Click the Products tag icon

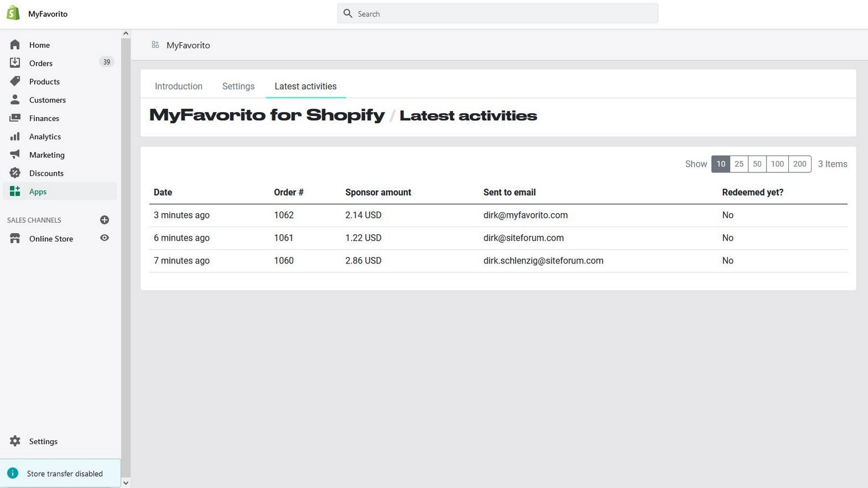point(15,81)
